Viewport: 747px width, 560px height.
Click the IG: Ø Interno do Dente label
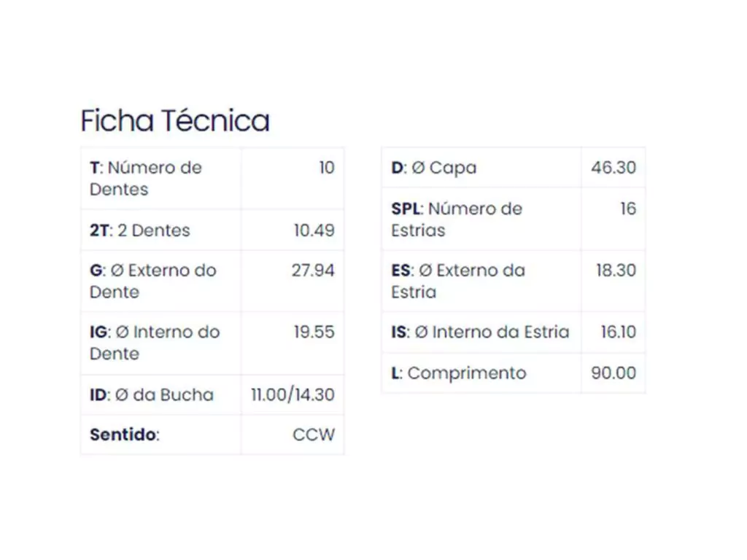(x=155, y=343)
